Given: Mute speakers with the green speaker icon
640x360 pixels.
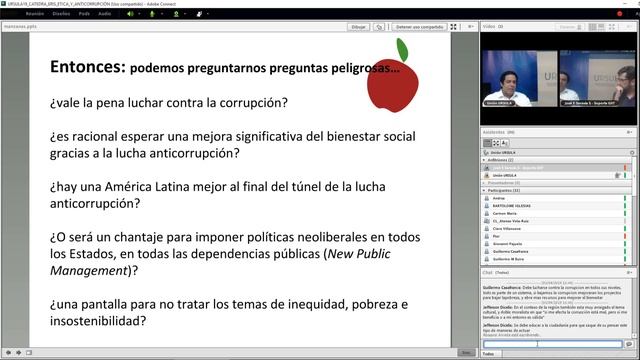Looking at the screenshot, I should pos(130,14).
